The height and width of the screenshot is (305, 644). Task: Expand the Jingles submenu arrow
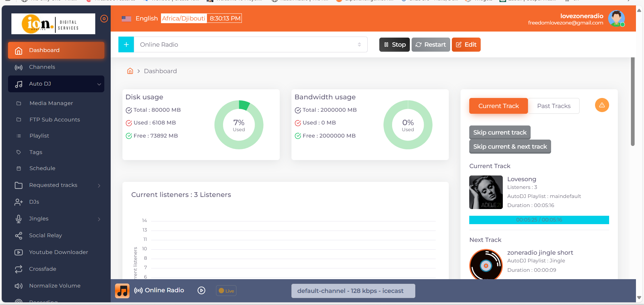pos(99,219)
